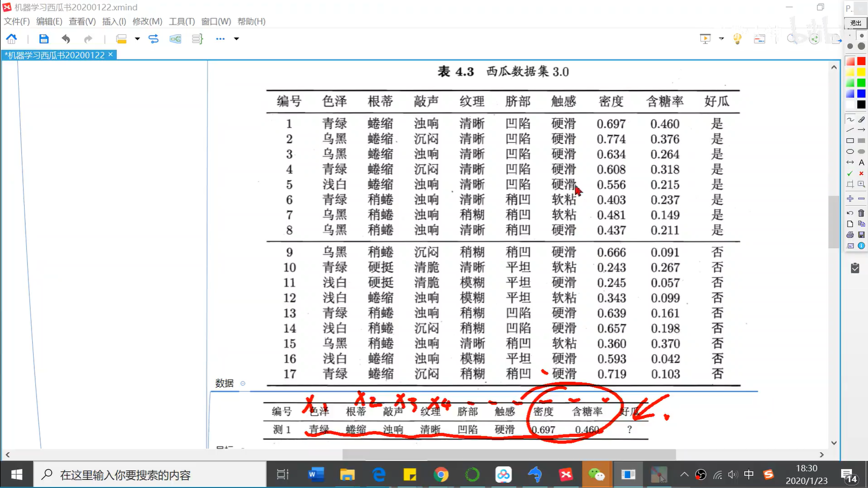Select the hollow ellipse tool in the annotation palette

850,152
